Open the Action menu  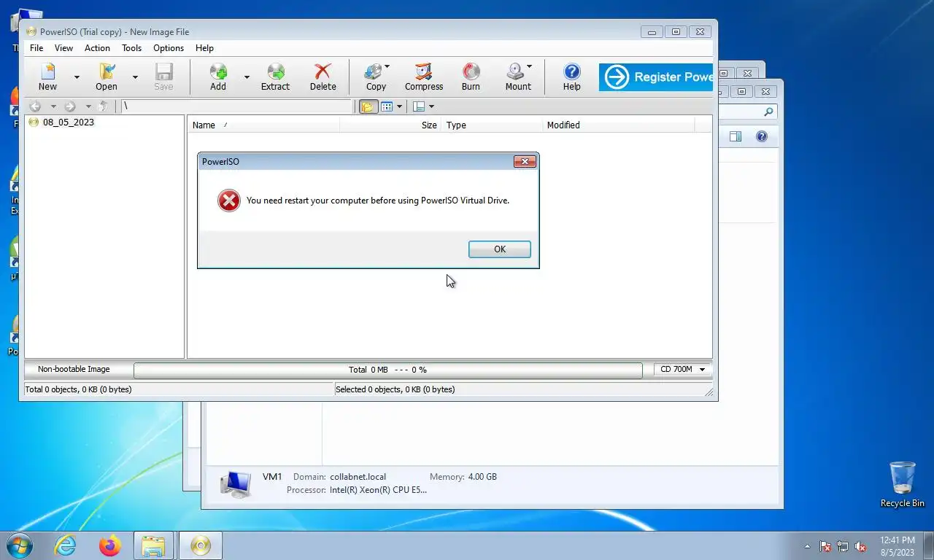(97, 47)
